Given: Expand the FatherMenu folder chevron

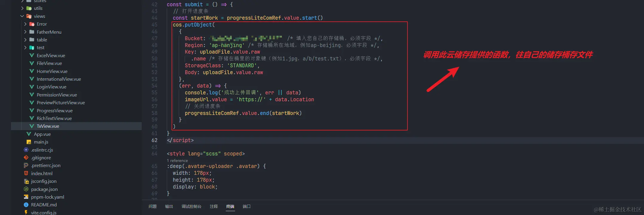Looking at the screenshot, I should point(25,32).
